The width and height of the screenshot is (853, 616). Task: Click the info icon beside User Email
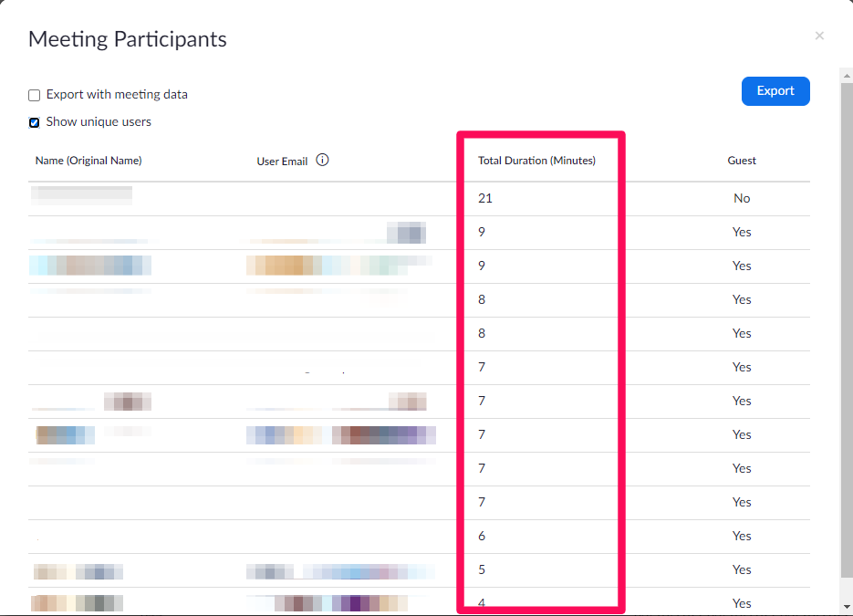point(322,160)
